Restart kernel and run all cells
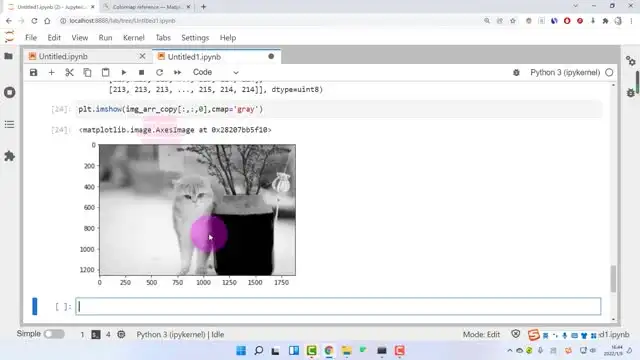The image size is (640, 360). tap(178, 73)
